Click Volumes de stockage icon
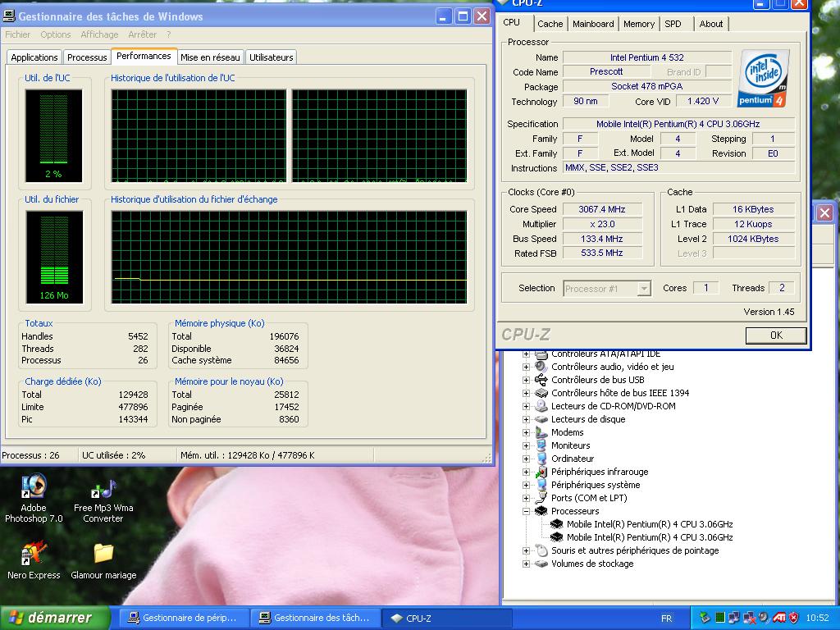Viewport: 840px width, 630px height. pyautogui.click(x=541, y=564)
